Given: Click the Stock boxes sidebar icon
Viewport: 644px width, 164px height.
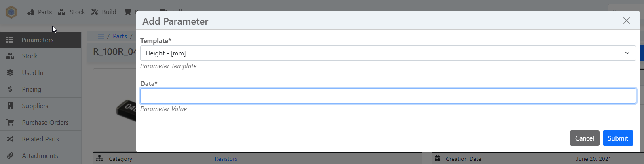Looking at the screenshot, I should coord(10,56).
